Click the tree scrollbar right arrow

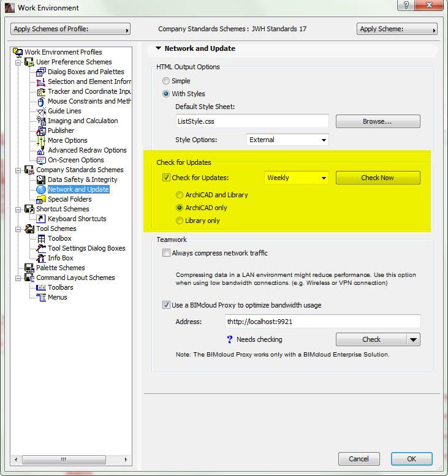[126, 459]
